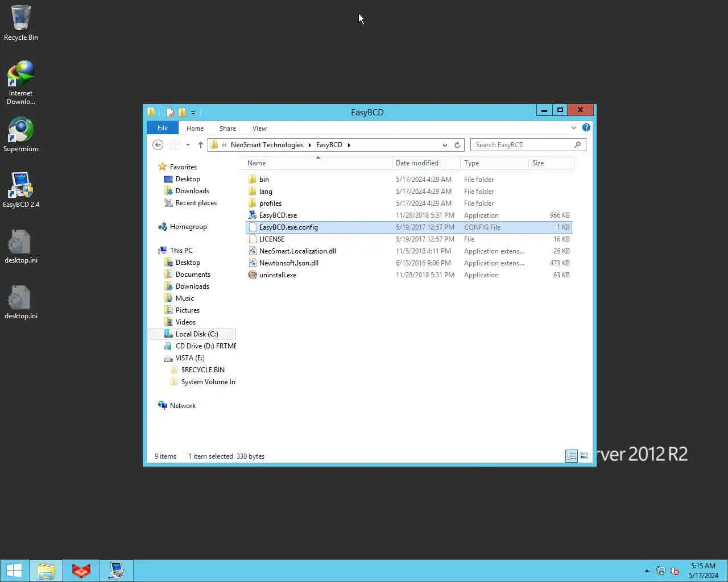Sort by the Name column header

[x=318, y=163]
